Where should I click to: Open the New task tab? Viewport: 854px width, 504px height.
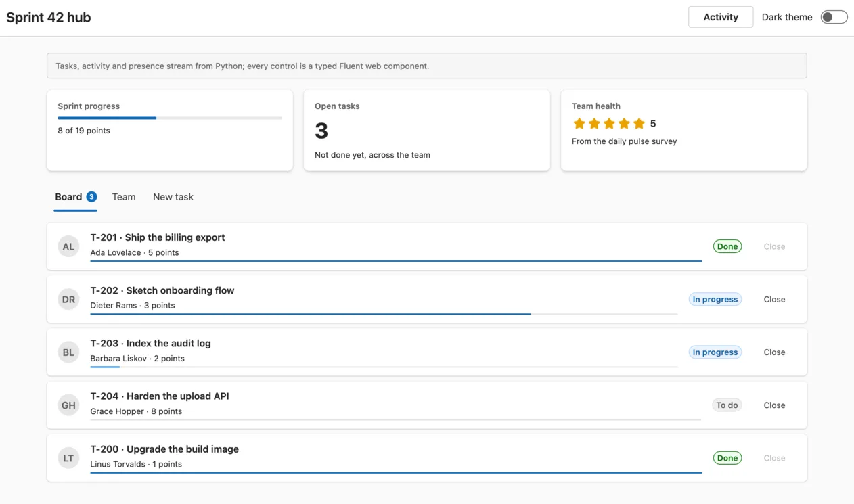tap(173, 197)
